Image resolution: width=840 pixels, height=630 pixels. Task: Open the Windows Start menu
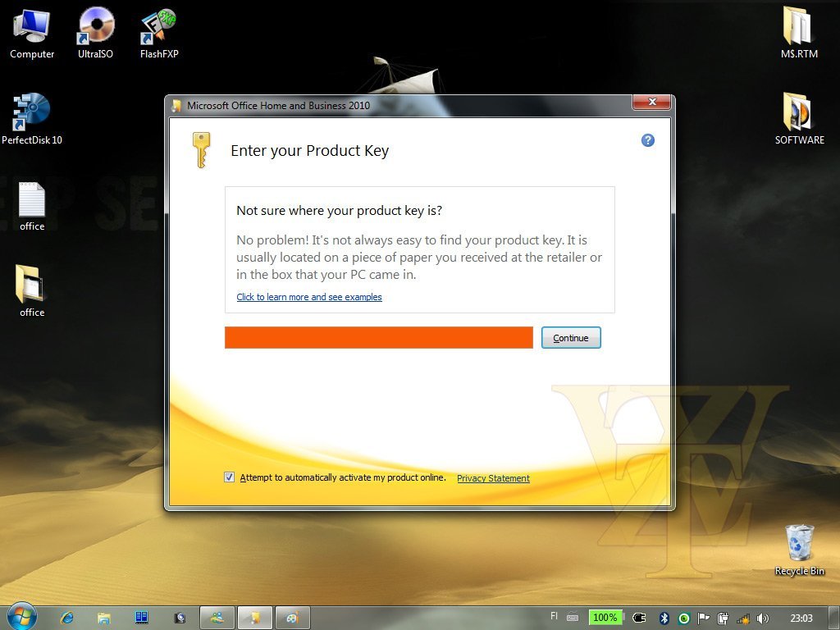[x=21, y=617]
